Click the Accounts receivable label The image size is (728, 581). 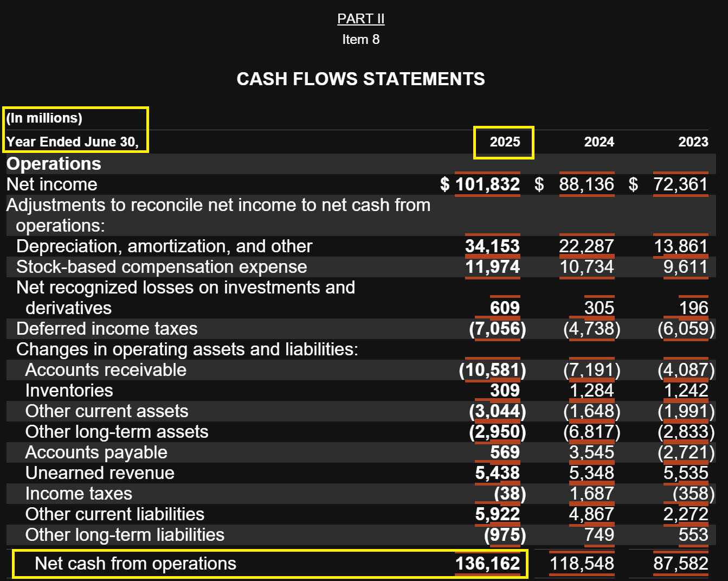(x=106, y=370)
